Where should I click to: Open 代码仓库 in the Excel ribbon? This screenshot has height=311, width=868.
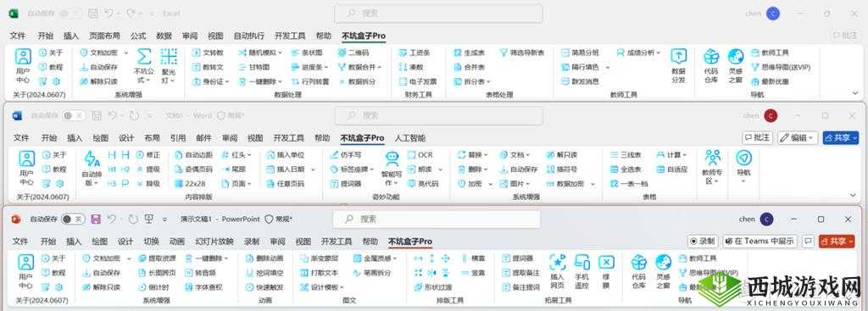click(x=711, y=66)
